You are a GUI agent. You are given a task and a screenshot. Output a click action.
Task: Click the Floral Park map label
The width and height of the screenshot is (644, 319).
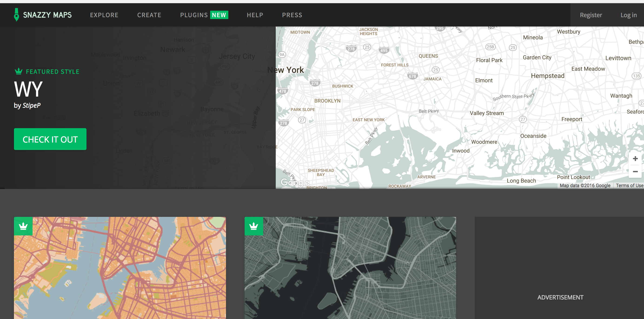489,60
